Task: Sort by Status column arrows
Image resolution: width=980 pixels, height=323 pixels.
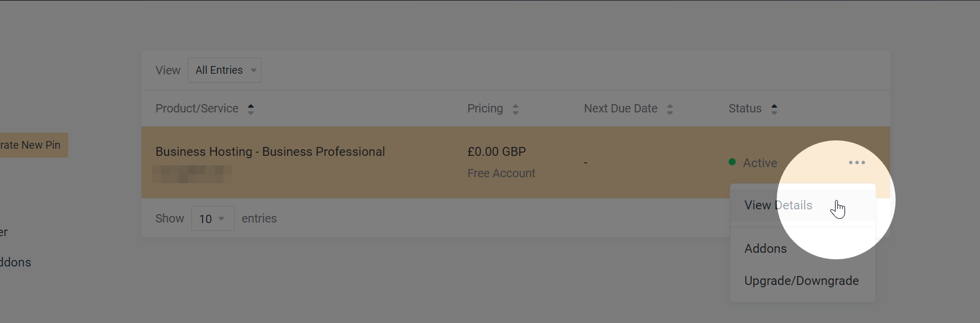Action: pos(774,109)
